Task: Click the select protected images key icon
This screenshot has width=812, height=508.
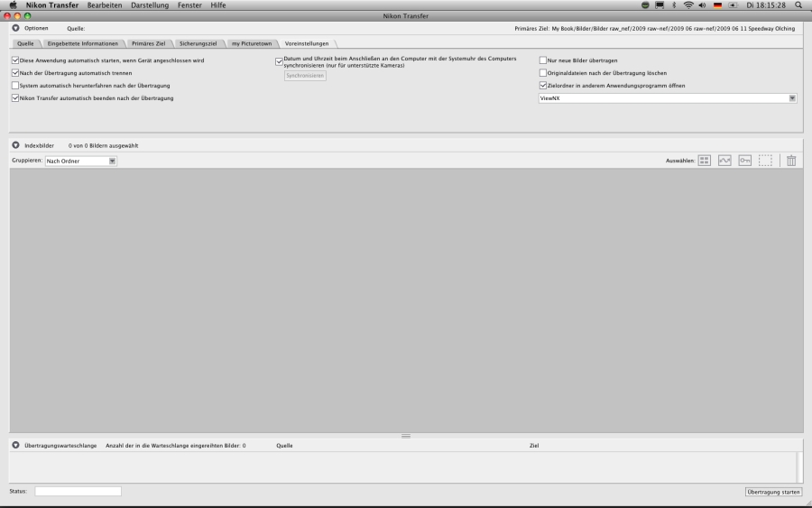Action: (x=744, y=161)
